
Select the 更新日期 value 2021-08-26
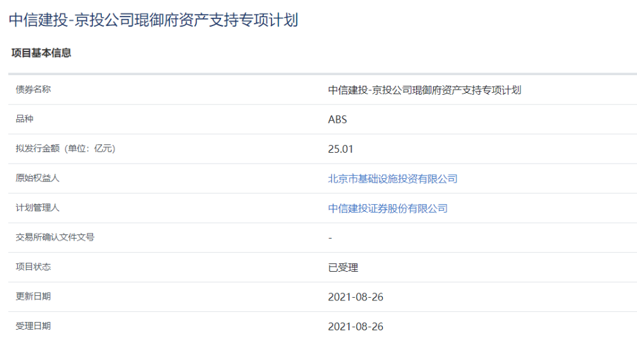(355, 297)
